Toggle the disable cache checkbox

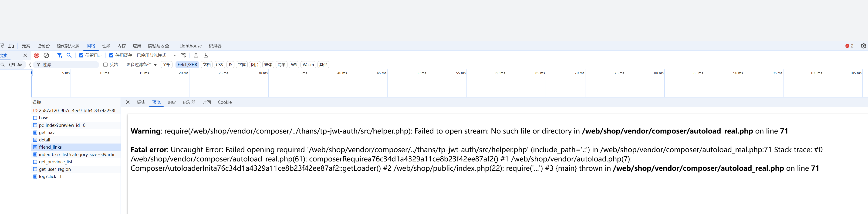pos(111,55)
